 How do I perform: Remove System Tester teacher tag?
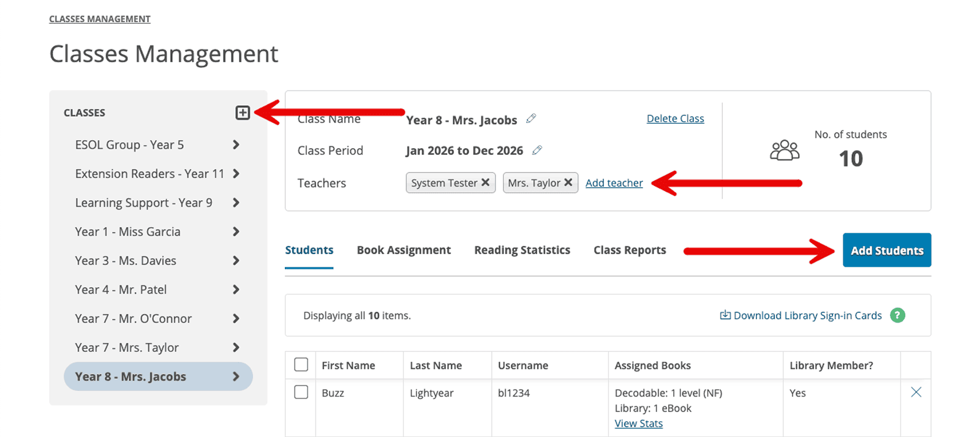tap(485, 182)
